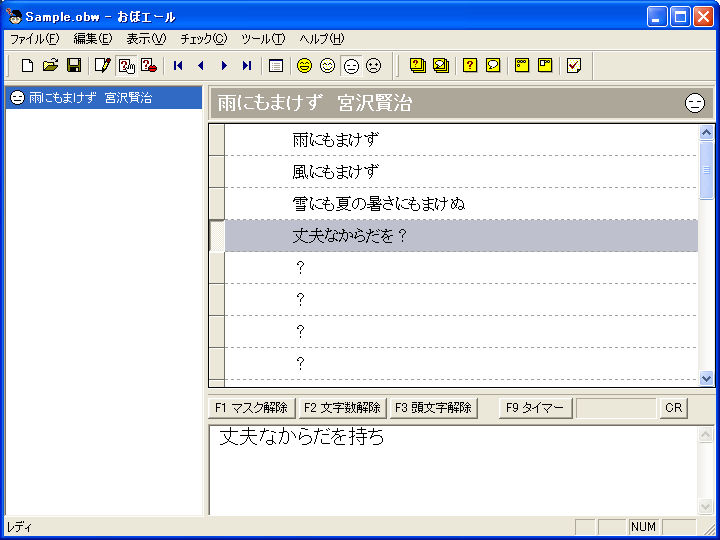720x540 pixels.
Task: Go to next item with right arrow
Action: (x=224, y=66)
